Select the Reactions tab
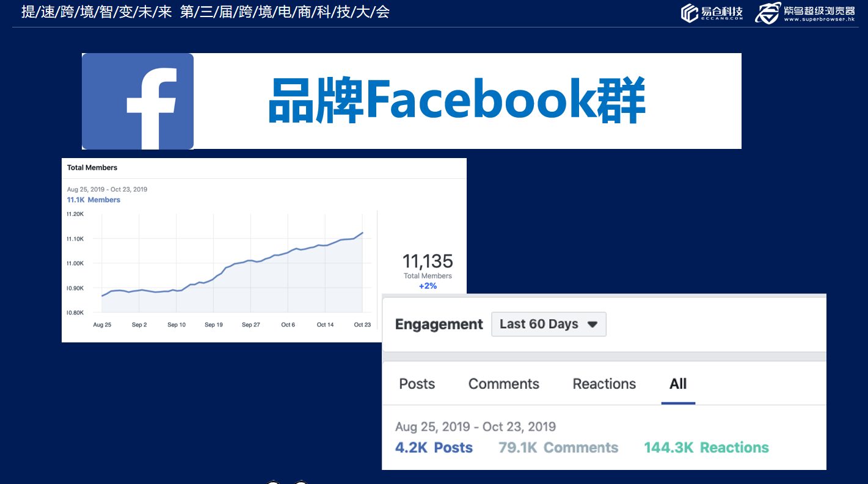868x484 pixels. pyautogui.click(x=604, y=384)
